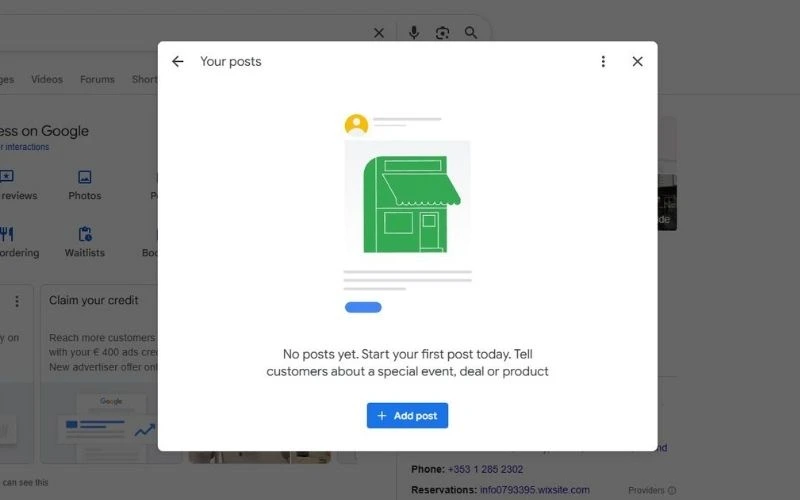
Task: Click the Claim your credit card heading
Action: [93, 301]
